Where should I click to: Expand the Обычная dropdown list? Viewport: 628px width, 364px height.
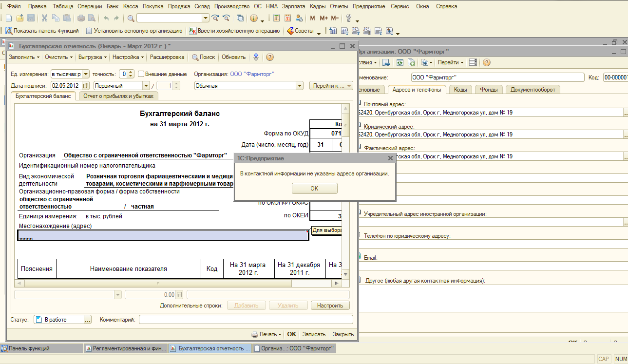300,86
